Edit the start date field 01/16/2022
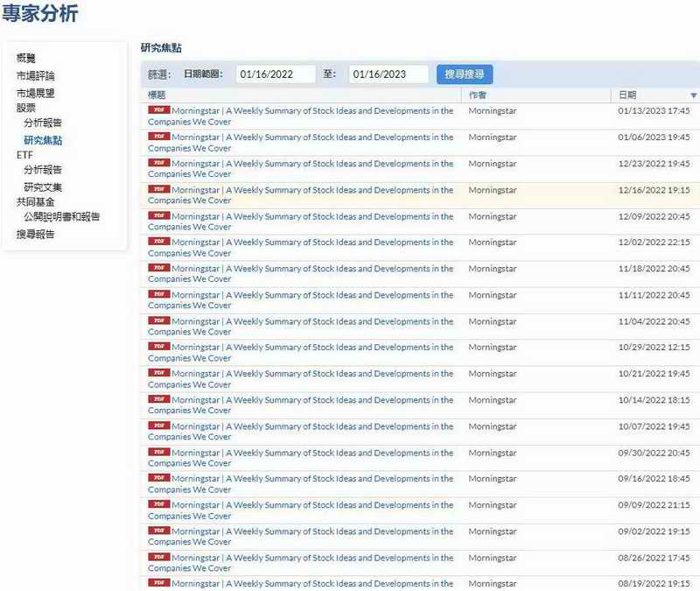700x591 pixels. click(276, 74)
